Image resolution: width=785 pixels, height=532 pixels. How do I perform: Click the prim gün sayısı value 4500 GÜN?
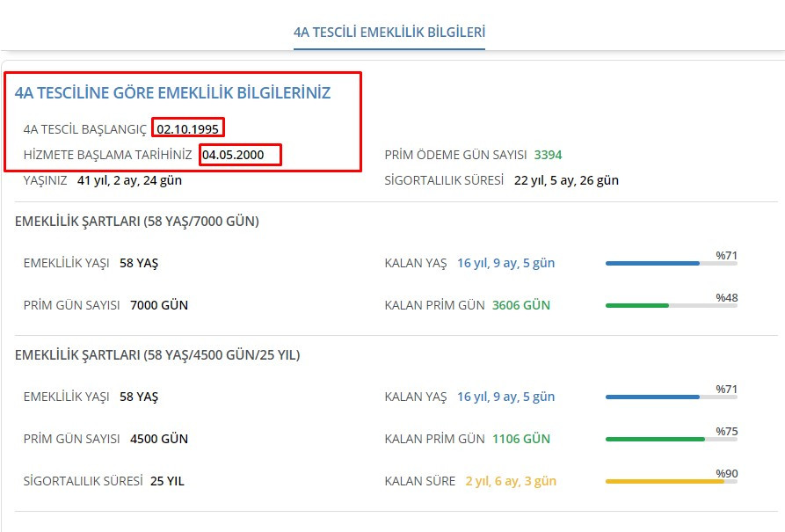[159, 439]
